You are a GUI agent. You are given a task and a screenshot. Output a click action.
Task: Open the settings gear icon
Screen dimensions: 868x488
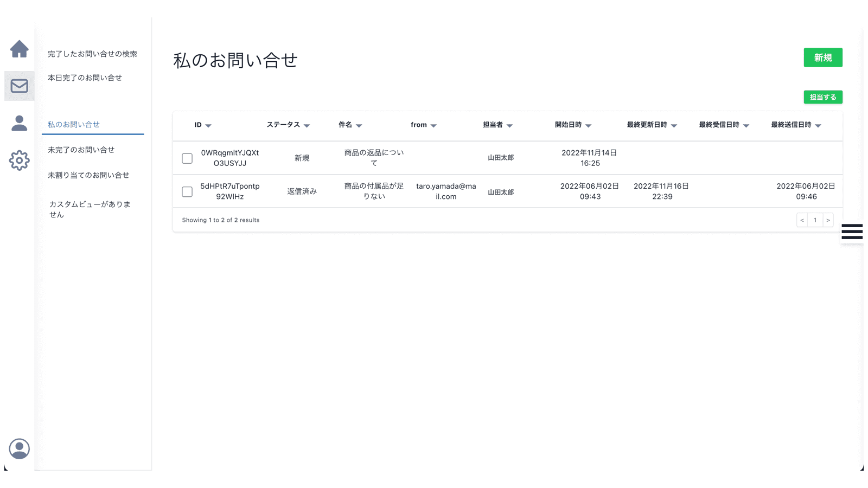point(20,160)
